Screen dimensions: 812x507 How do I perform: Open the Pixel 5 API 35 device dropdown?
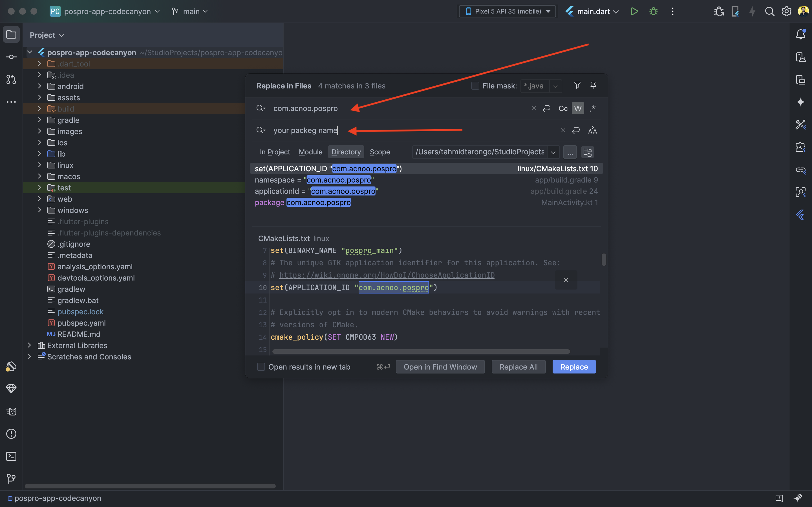click(x=507, y=11)
